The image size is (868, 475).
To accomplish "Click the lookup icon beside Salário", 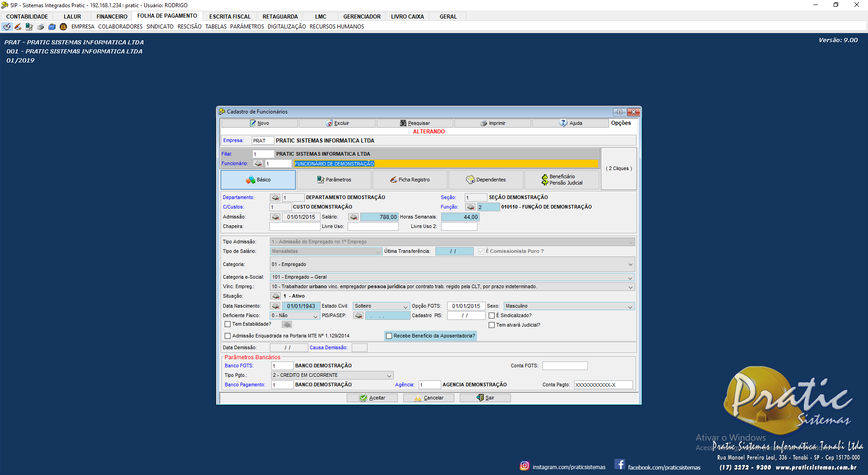I will pyautogui.click(x=354, y=217).
